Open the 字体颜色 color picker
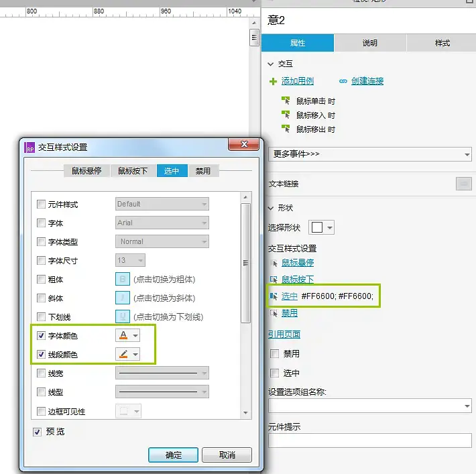The height and width of the screenshot is (474, 476). tap(127, 335)
